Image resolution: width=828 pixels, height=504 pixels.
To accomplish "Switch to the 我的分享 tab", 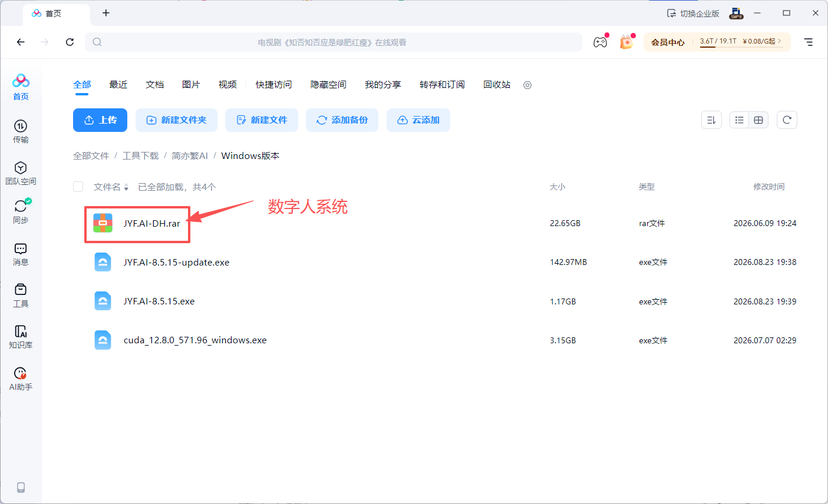I will tap(383, 85).
